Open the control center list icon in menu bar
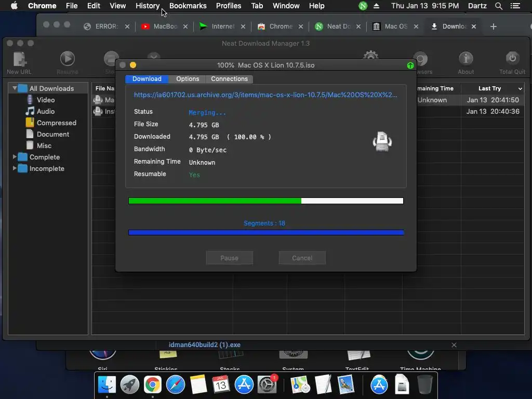This screenshot has height=399, width=532. click(515, 6)
